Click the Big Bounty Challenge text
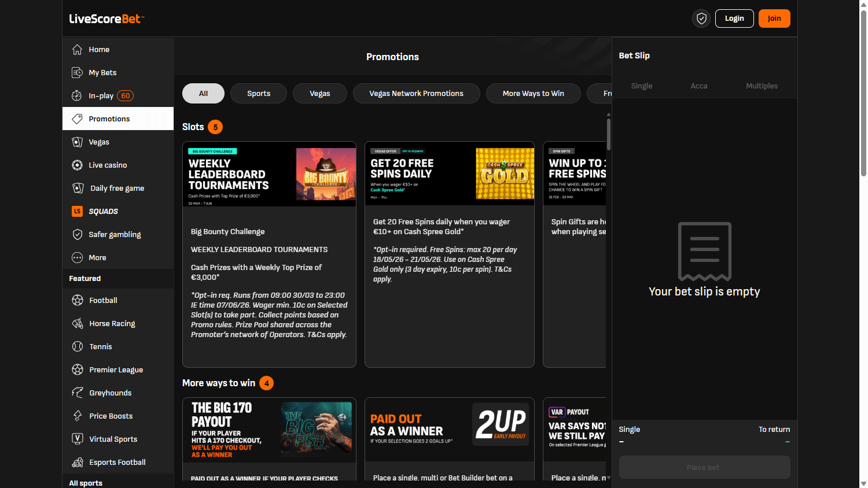The height and width of the screenshot is (488, 868). (228, 231)
